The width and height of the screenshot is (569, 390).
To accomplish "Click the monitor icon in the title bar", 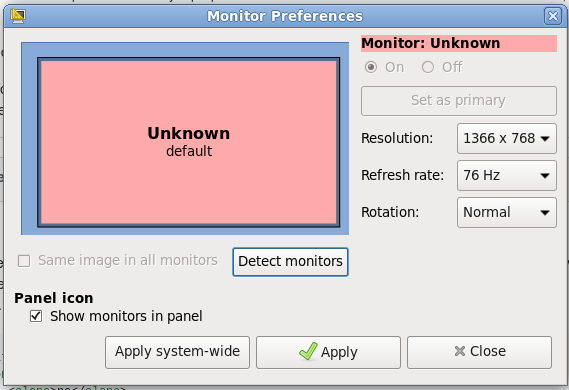I will pyautogui.click(x=18, y=16).
